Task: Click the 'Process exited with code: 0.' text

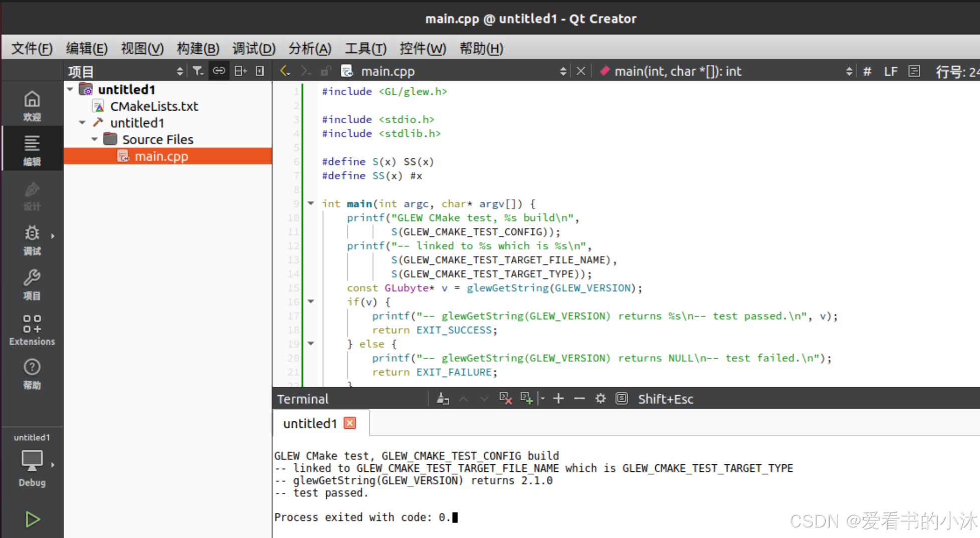Action: point(362,517)
